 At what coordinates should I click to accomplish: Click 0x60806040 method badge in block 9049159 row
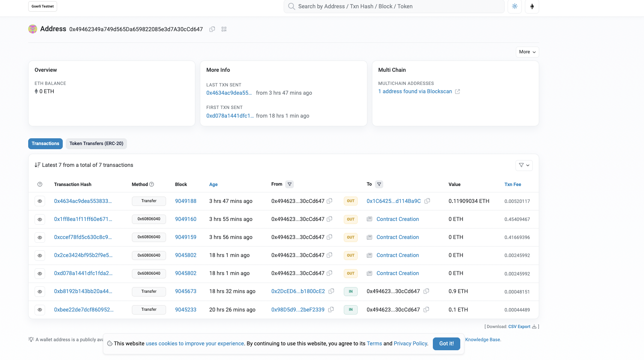click(149, 237)
